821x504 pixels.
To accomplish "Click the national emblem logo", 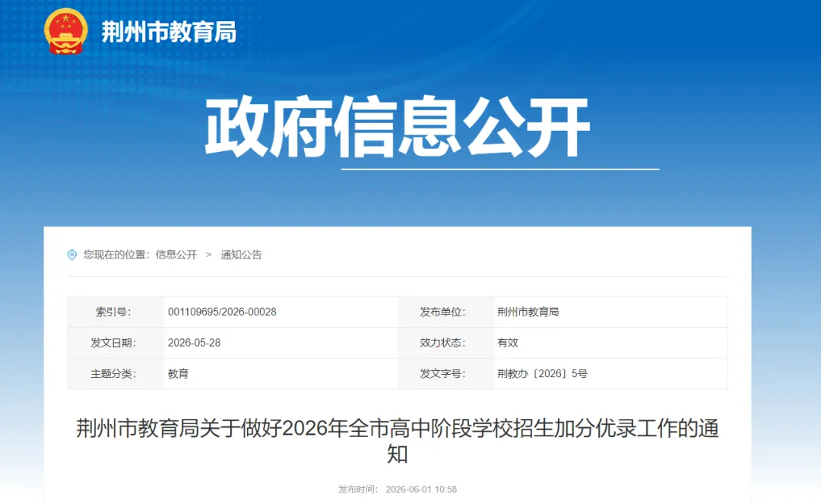I will coord(65,31).
